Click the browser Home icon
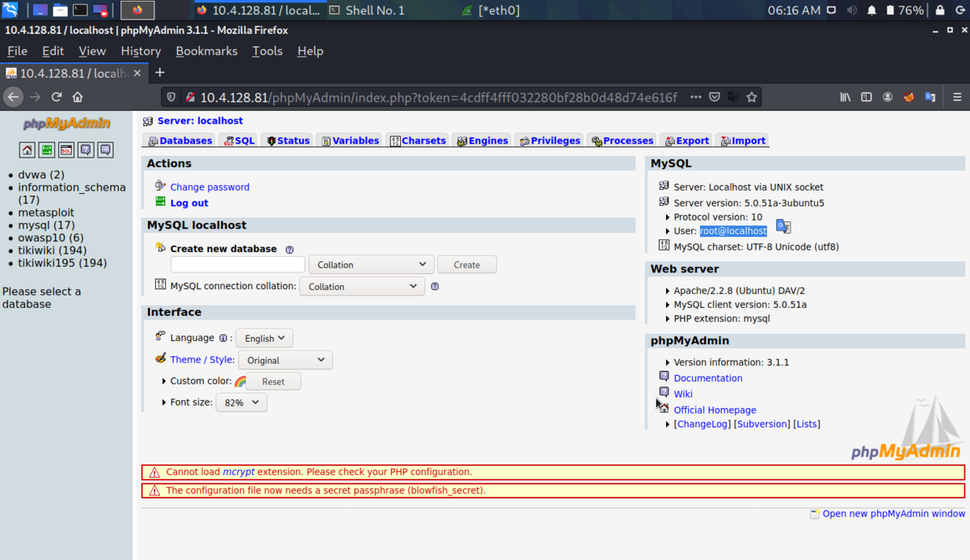Viewport: 970px width, 560px height. pos(78,97)
